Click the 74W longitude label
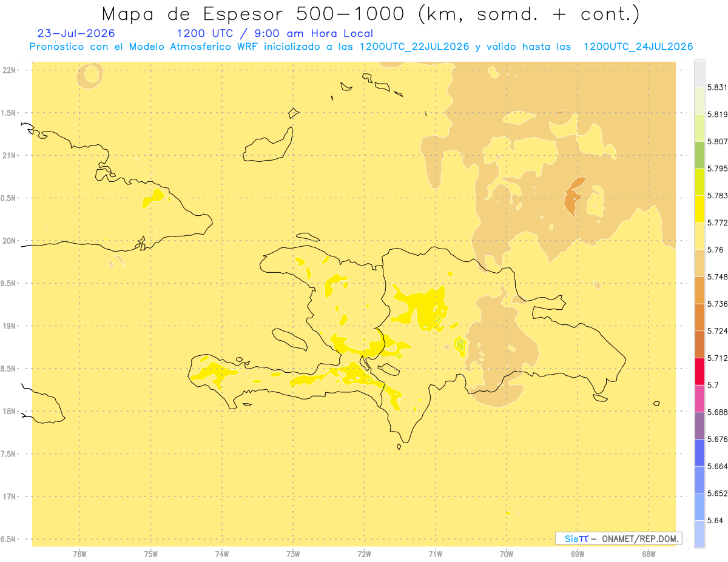Viewport: 728px width, 562px height. click(x=222, y=554)
